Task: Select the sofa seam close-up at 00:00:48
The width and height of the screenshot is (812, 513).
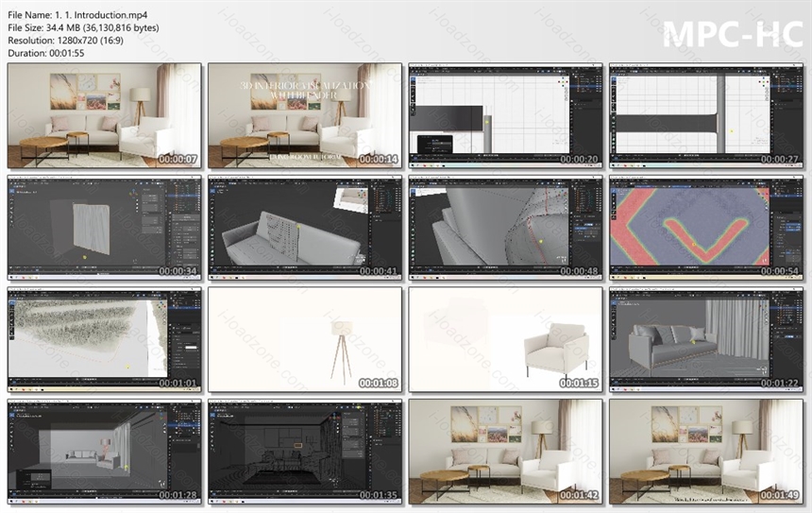Action: pyautogui.click(x=505, y=228)
